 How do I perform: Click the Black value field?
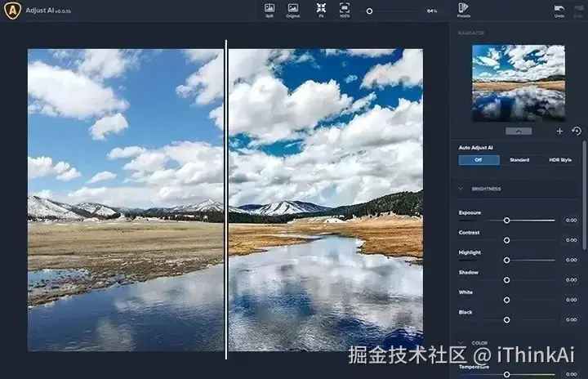[x=571, y=319]
